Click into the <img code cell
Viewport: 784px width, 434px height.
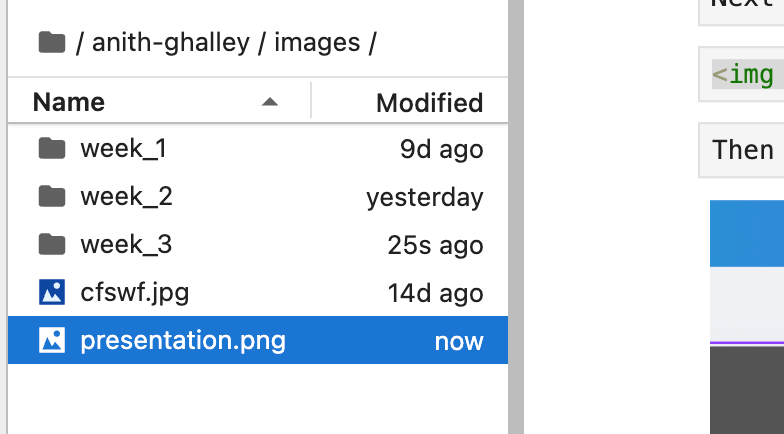pos(745,74)
